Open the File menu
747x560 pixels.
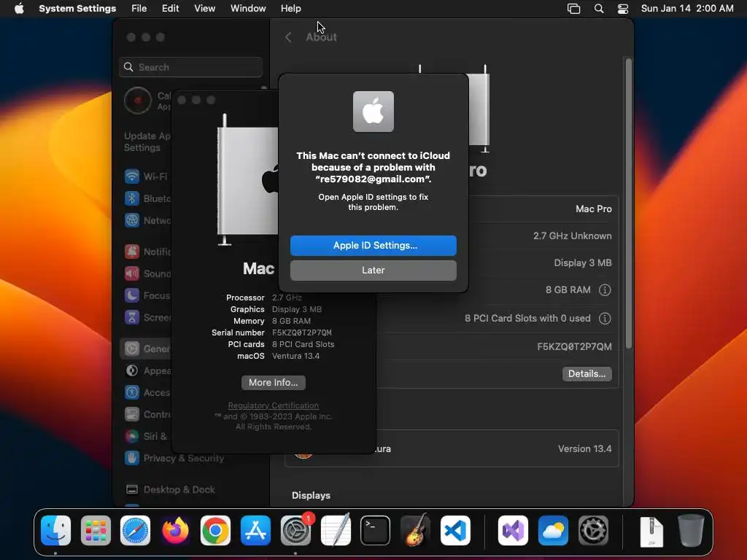tap(139, 9)
